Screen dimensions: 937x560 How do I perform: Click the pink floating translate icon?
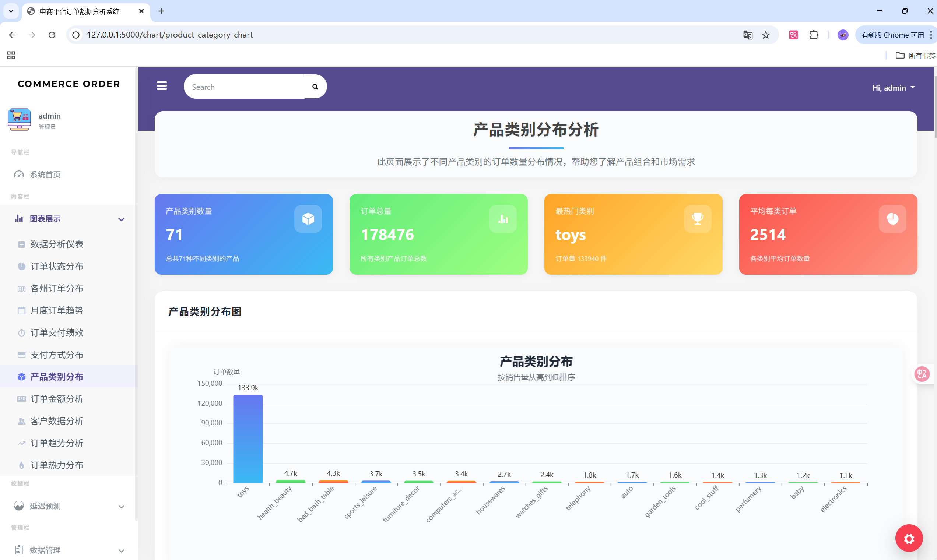(x=922, y=374)
